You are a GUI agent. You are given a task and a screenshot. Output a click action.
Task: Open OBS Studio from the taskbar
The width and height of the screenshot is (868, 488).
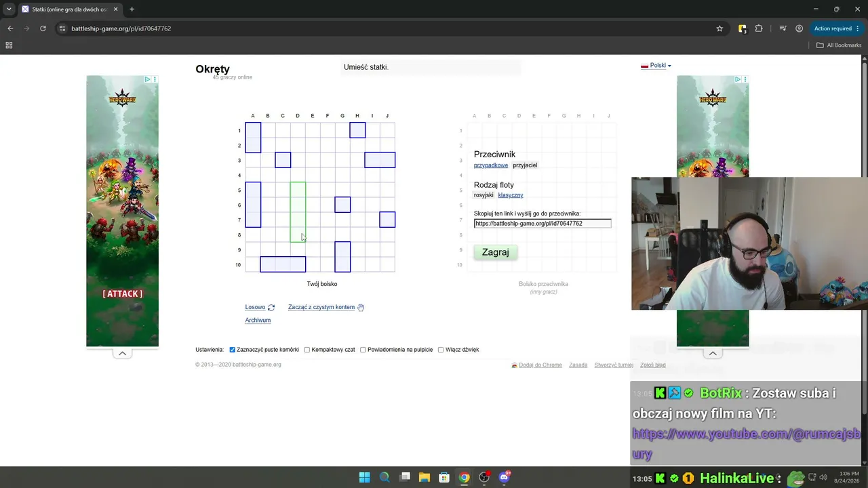pyautogui.click(x=484, y=477)
